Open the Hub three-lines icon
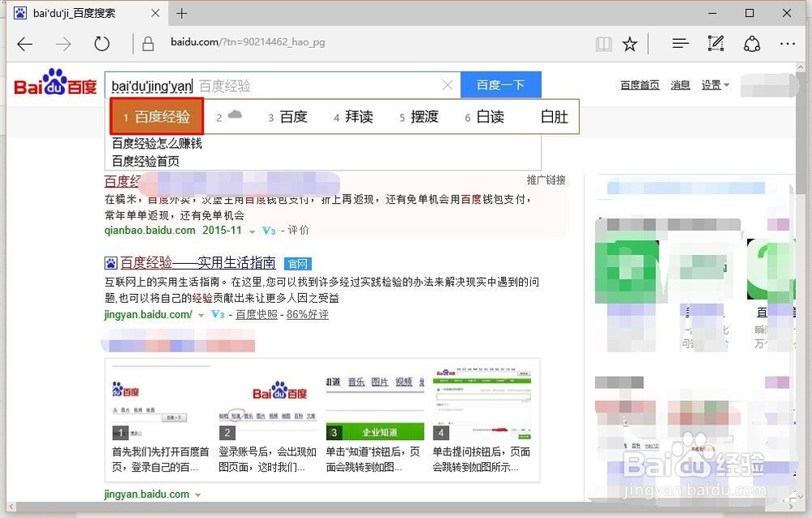The height and width of the screenshot is (518, 812). (680, 44)
